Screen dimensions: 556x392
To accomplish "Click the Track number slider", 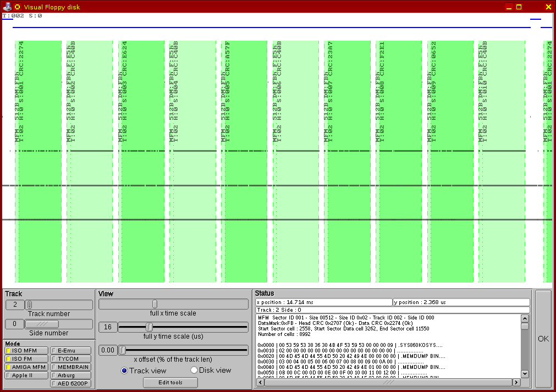I will (30, 305).
